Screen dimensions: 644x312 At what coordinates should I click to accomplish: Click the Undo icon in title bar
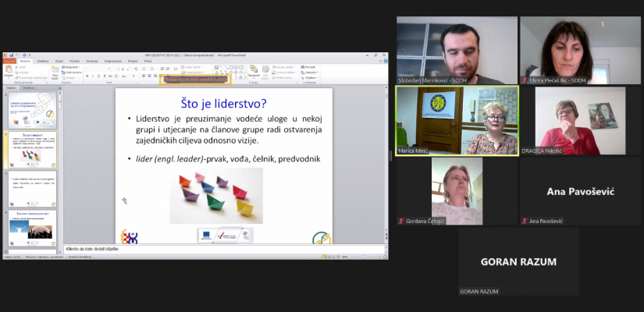click(17, 55)
